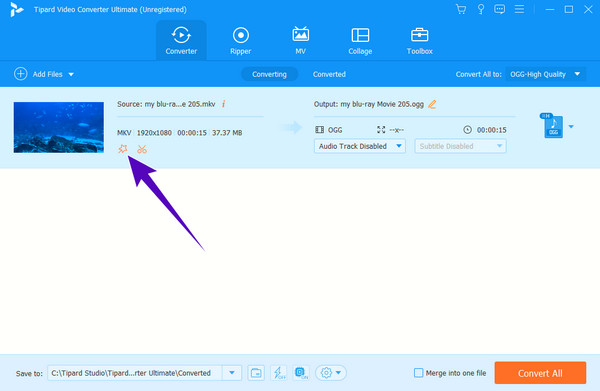Open the output folder icon
This screenshot has width=600, height=391.
click(x=256, y=373)
